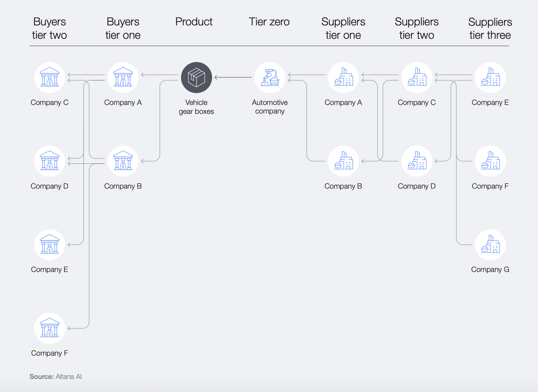Click 'Company E' label under Buyers tier two
538x392 pixels.
click(49, 270)
